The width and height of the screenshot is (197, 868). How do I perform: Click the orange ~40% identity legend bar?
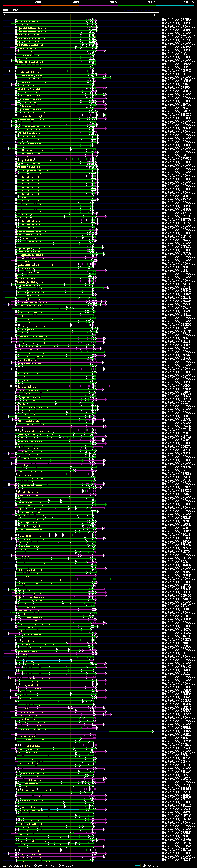tap(60, 6)
